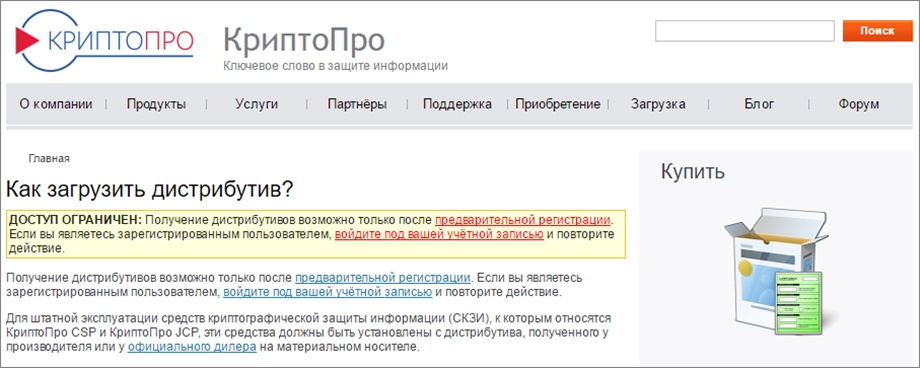Follow red предварительной регистрации link in warning
The image size is (920, 368).
click(523, 220)
